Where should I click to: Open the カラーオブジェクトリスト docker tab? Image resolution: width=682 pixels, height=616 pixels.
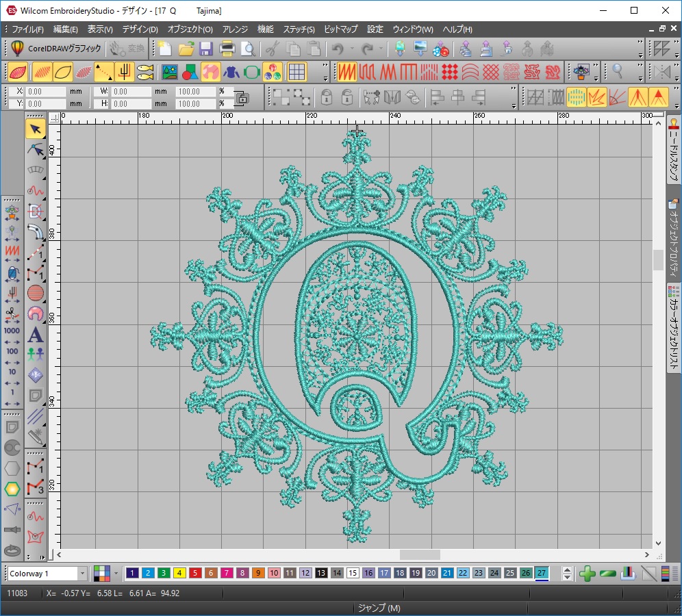point(674,329)
